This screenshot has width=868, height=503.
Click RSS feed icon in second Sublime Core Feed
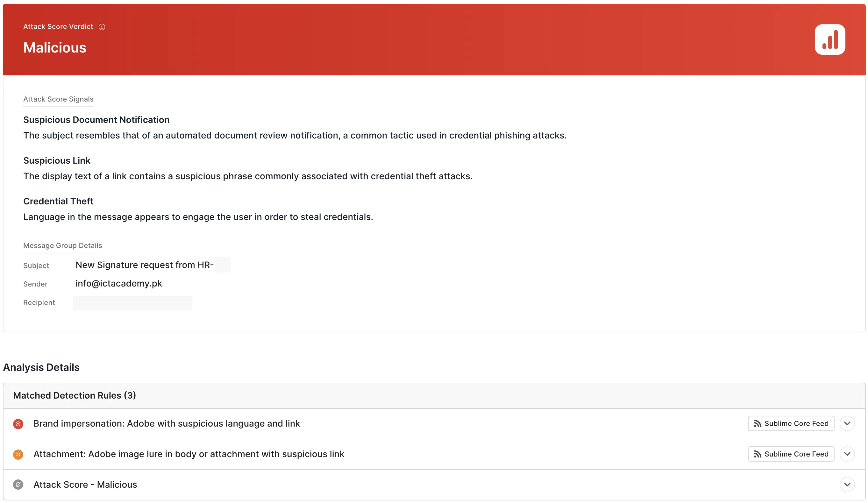(x=757, y=455)
